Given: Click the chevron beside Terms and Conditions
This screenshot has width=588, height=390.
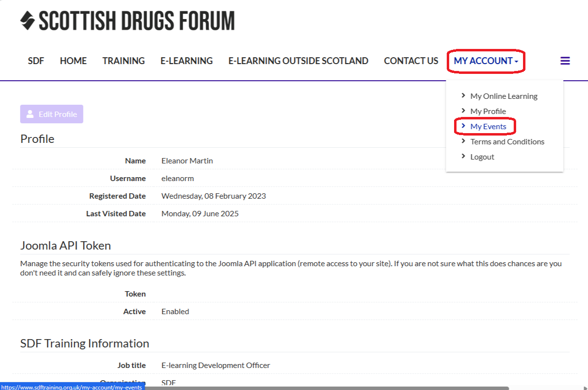Looking at the screenshot, I should (x=463, y=141).
